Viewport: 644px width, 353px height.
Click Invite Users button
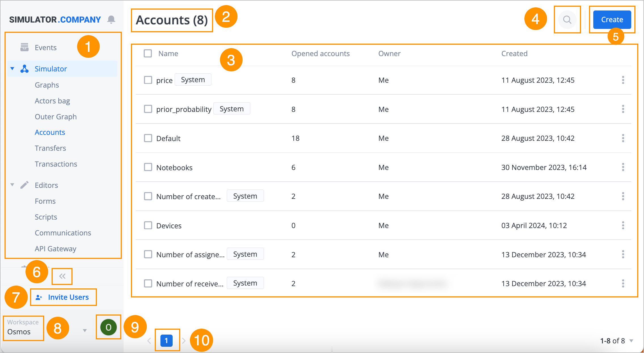pyautogui.click(x=63, y=297)
